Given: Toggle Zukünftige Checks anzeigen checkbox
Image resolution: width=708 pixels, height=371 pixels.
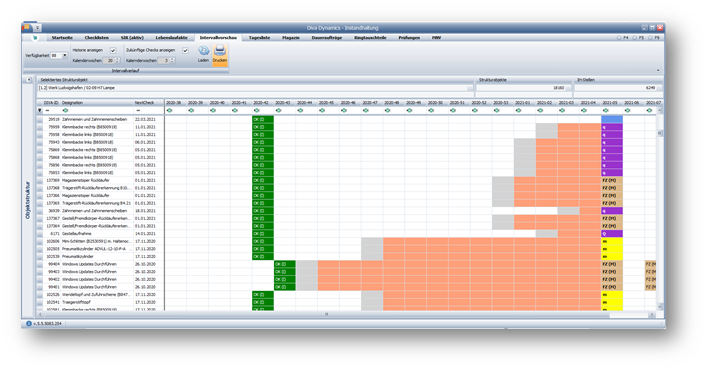Looking at the screenshot, I should pos(185,51).
